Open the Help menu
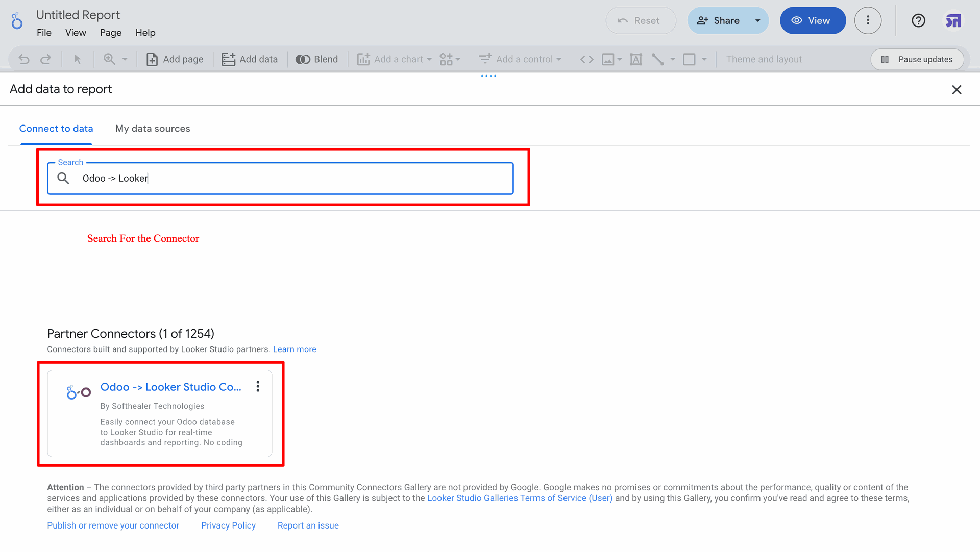This screenshot has height=552, width=980. [x=145, y=33]
